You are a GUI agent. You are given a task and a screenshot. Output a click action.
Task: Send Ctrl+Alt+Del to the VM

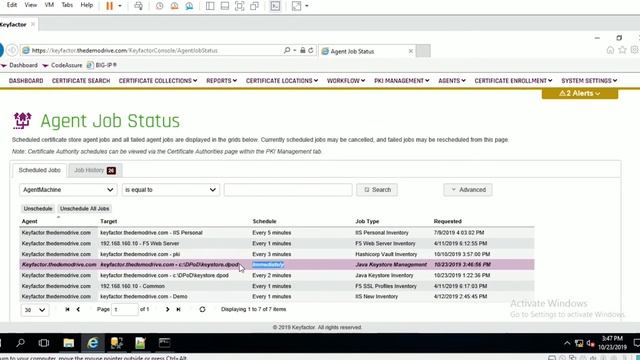click(x=139, y=6)
